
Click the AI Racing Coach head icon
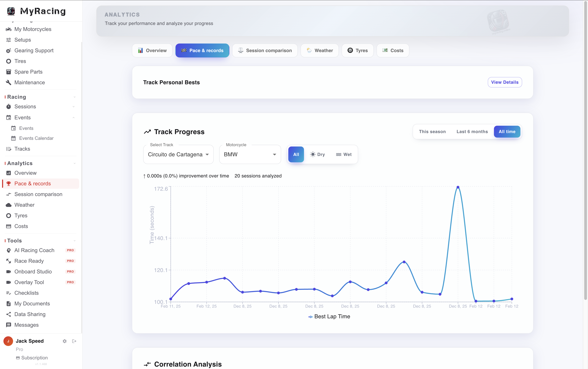tap(9, 250)
